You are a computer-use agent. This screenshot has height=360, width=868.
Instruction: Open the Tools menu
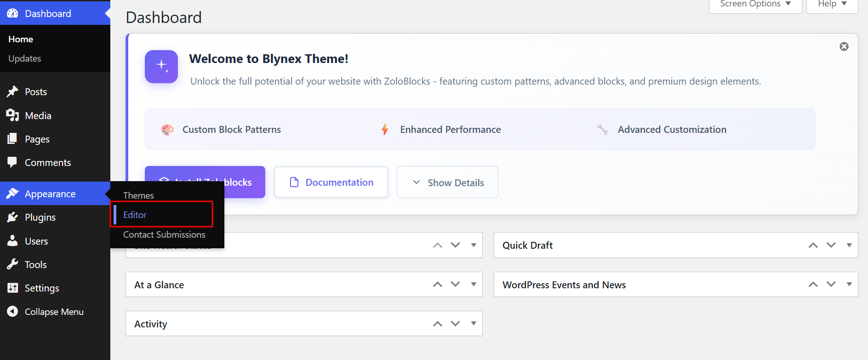[x=55, y=264]
